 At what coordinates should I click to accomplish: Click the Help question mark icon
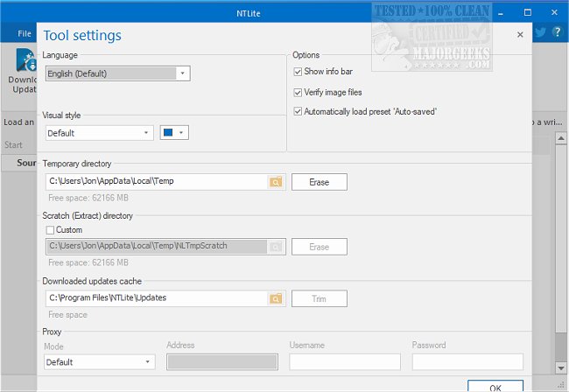(x=557, y=33)
